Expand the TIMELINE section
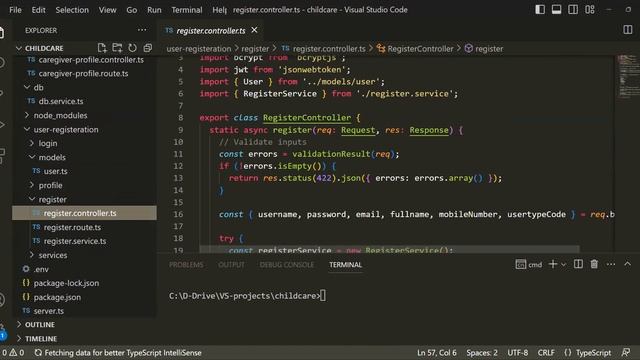Screen dimensions: 640x360 37,339
